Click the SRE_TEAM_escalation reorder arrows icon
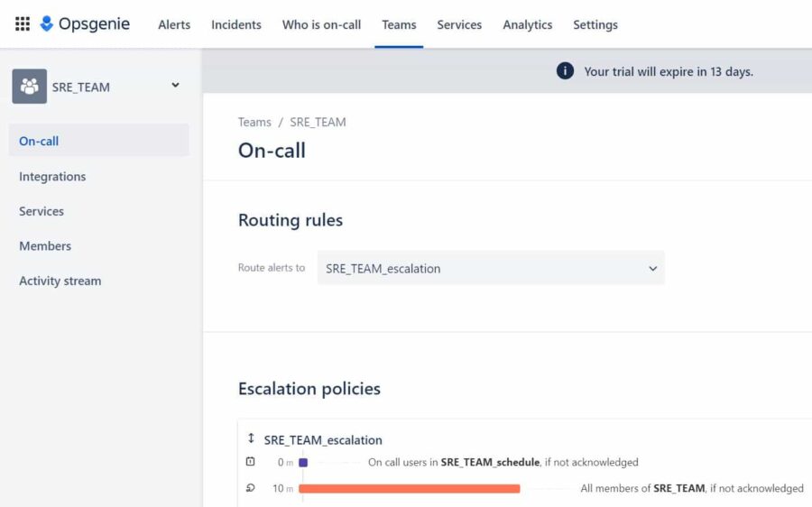Viewport: 812px width, 507px height. (x=251, y=438)
